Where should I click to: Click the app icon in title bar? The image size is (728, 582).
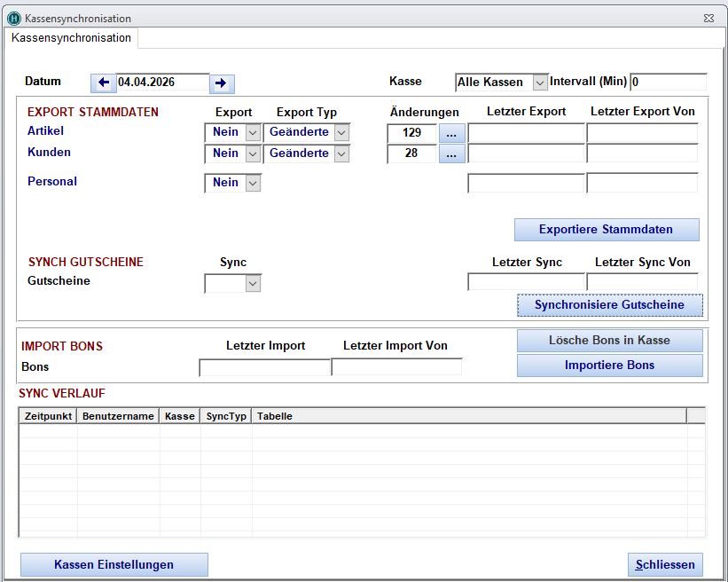click(13, 18)
